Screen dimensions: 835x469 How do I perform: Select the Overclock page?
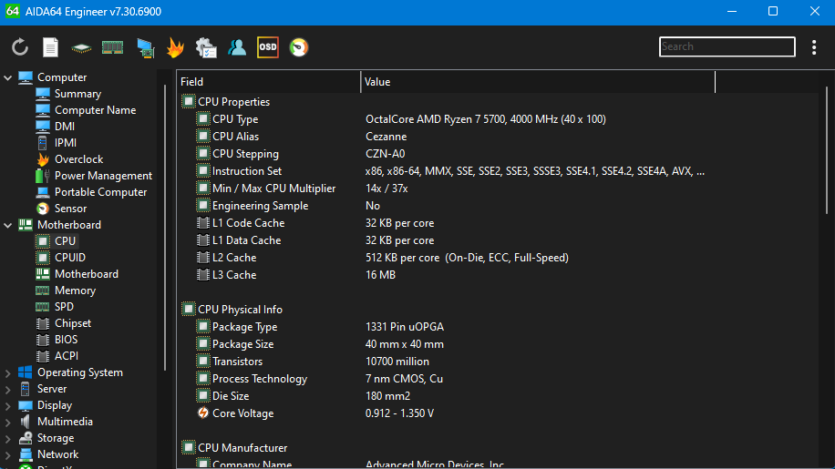pos(78,159)
